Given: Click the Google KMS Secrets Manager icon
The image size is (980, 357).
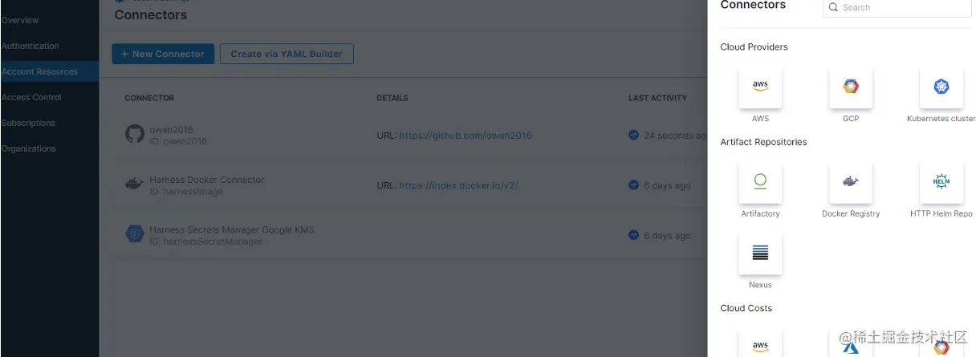Looking at the screenshot, I should click(135, 234).
